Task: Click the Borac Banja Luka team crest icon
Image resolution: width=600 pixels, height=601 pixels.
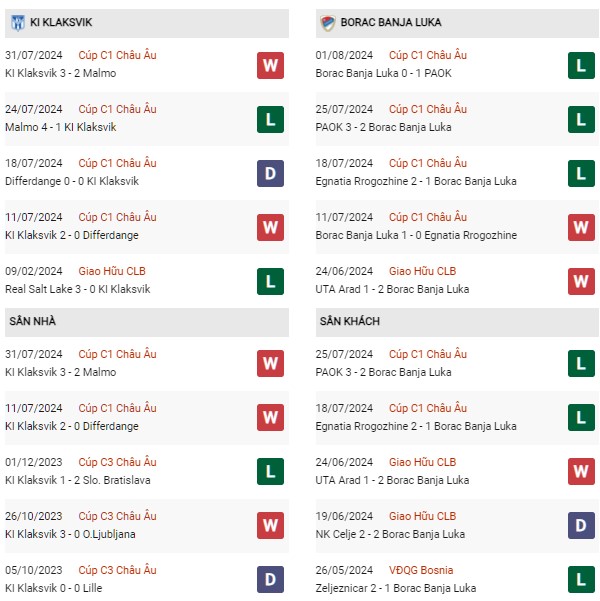Action: click(x=328, y=23)
